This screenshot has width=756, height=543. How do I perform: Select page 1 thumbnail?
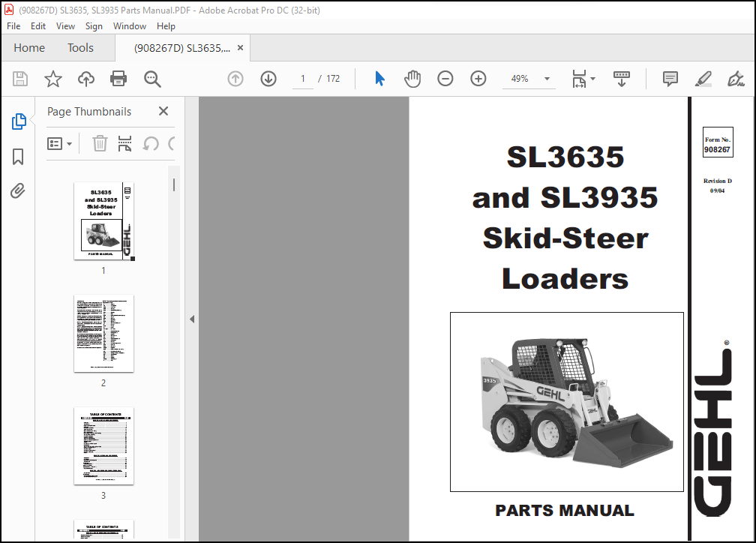[x=103, y=221]
